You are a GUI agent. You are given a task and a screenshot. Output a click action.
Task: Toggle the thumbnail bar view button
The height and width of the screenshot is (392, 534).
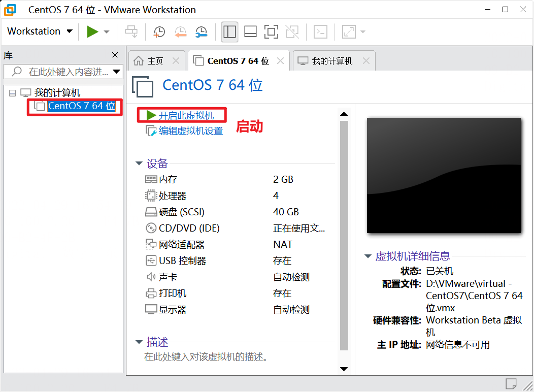click(x=250, y=31)
